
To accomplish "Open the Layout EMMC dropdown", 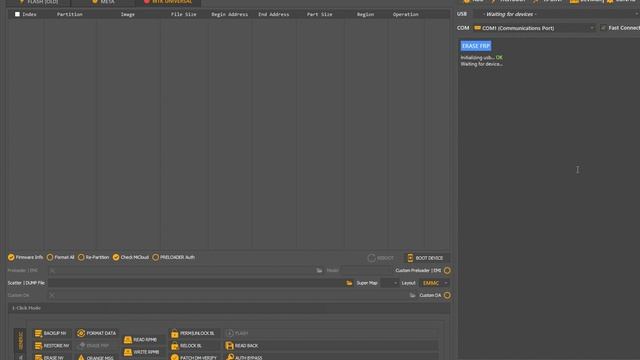I will tap(435, 283).
